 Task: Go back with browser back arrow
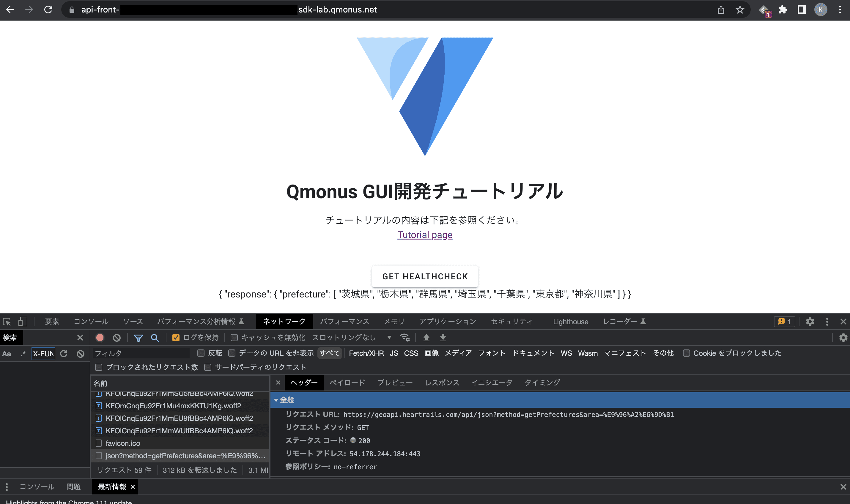tap(10, 10)
